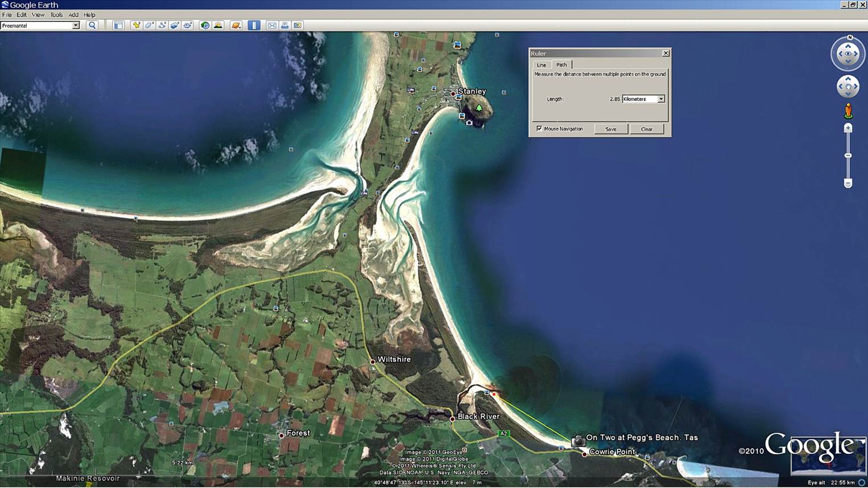The width and height of the screenshot is (868, 488).
Task: Open the historical imagery clock icon
Action: click(205, 26)
